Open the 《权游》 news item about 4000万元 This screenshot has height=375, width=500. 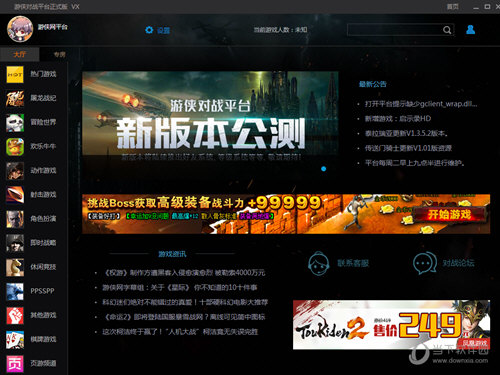coord(185,273)
